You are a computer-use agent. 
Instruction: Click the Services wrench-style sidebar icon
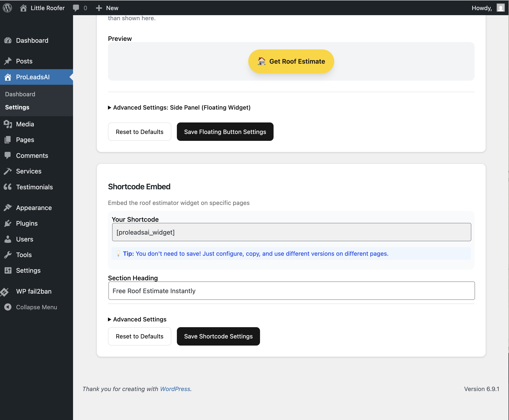tap(8, 171)
